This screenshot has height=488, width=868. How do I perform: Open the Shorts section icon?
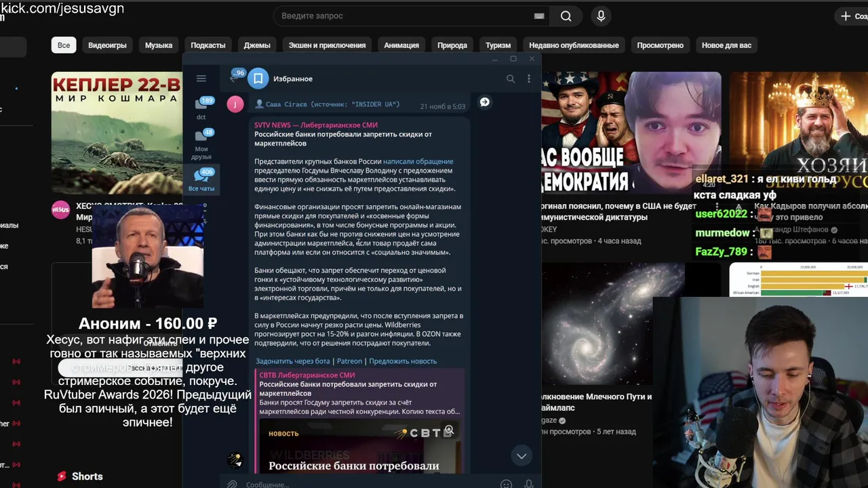point(62,476)
